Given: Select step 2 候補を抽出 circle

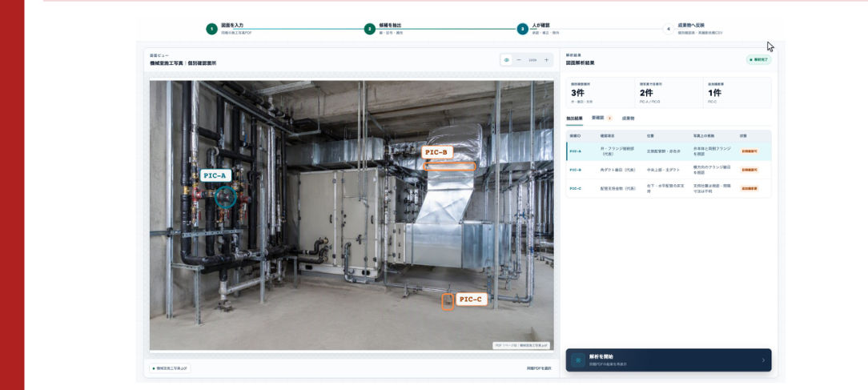Looking at the screenshot, I should pyautogui.click(x=370, y=29).
